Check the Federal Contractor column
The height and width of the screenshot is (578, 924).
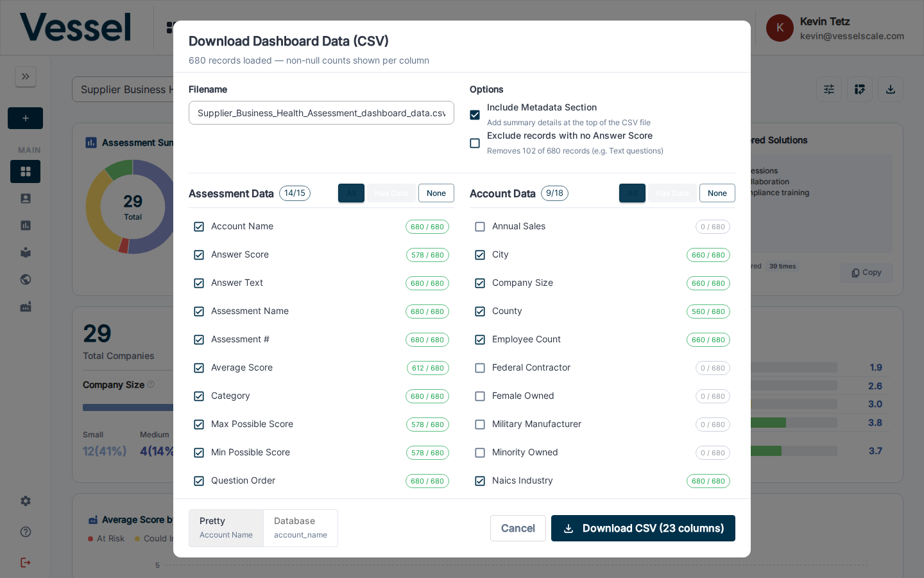pyautogui.click(x=480, y=368)
